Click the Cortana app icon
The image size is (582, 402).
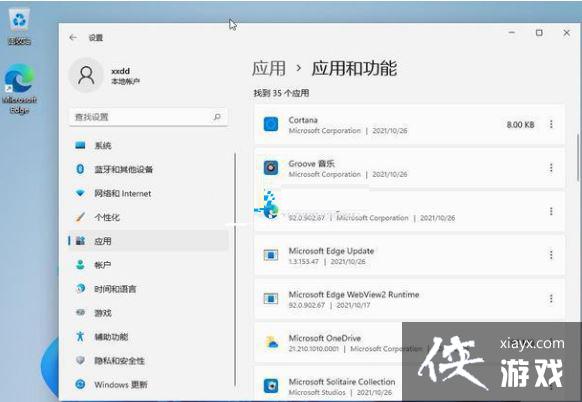tap(271, 124)
